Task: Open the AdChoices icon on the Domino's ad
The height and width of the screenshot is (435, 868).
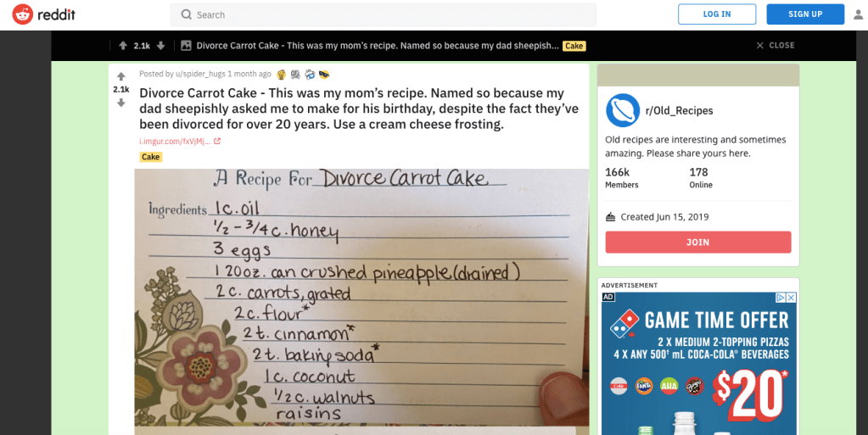Action: pyautogui.click(x=781, y=298)
